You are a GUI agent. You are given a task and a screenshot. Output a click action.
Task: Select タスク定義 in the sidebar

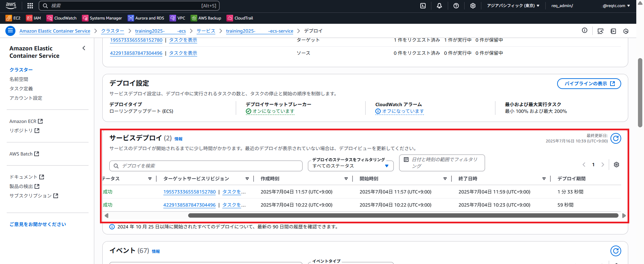point(21,89)
